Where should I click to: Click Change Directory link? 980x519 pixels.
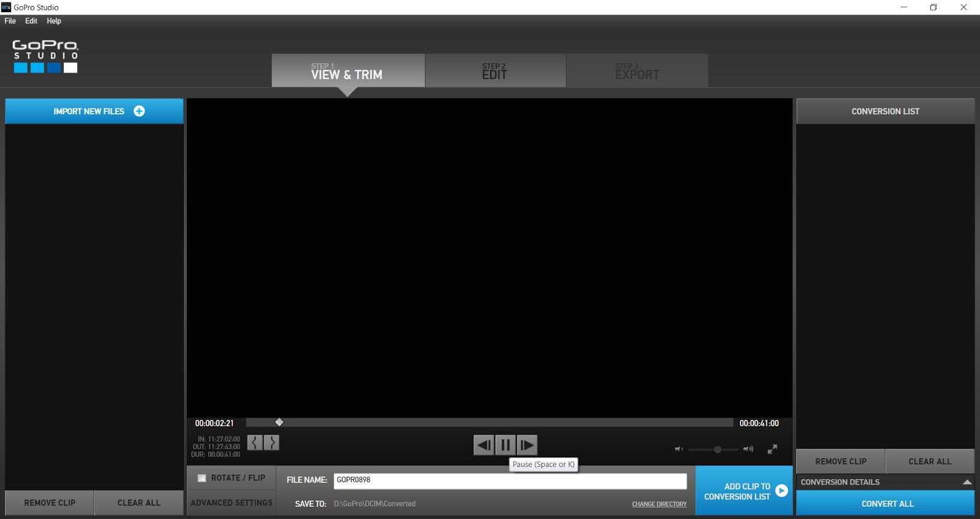pos(659,504)
